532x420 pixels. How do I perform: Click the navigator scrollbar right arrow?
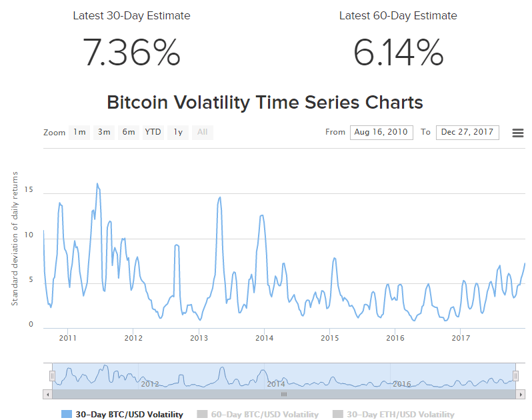pos(520,394)
